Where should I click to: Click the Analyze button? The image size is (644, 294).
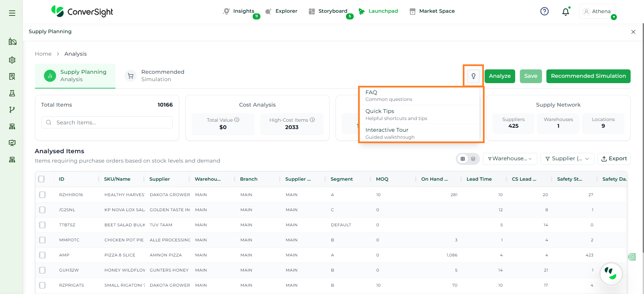[499, 76]
